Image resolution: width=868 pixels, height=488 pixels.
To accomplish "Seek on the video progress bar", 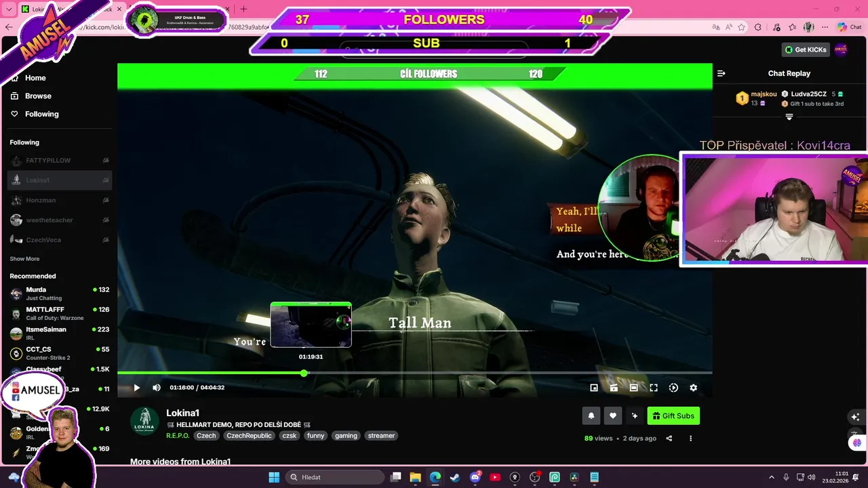I will tap(415, 373).
